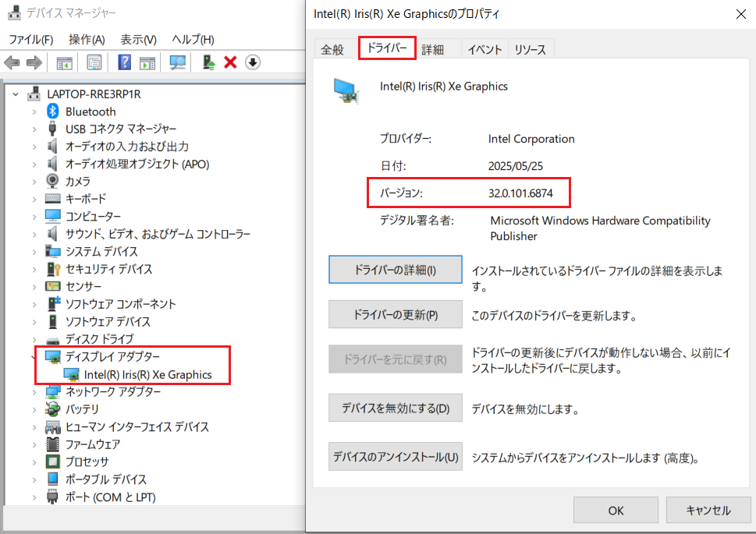Expand the ネットワーク アダプター node
Viewport: 756px width, 534px height.
34,392
